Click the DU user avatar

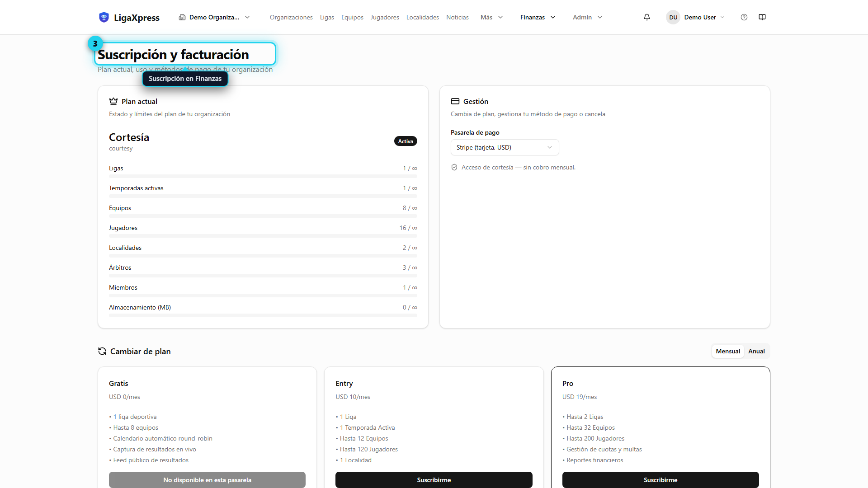673,17
